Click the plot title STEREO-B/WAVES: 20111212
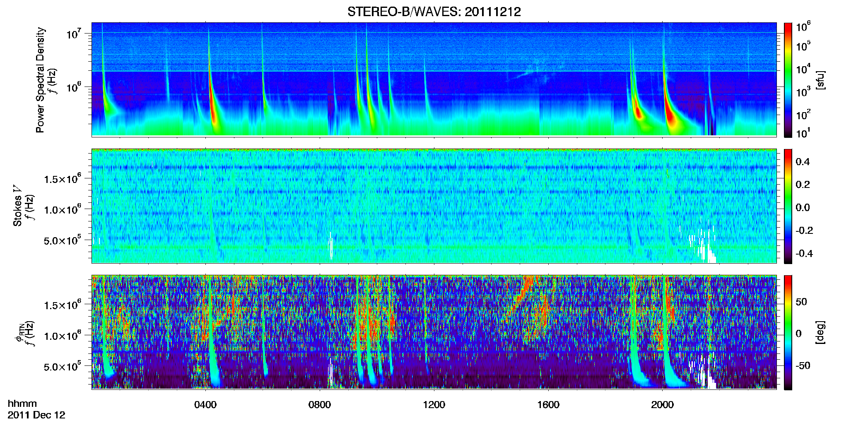This screenshot has width=868, height=447. pos(434,12)
